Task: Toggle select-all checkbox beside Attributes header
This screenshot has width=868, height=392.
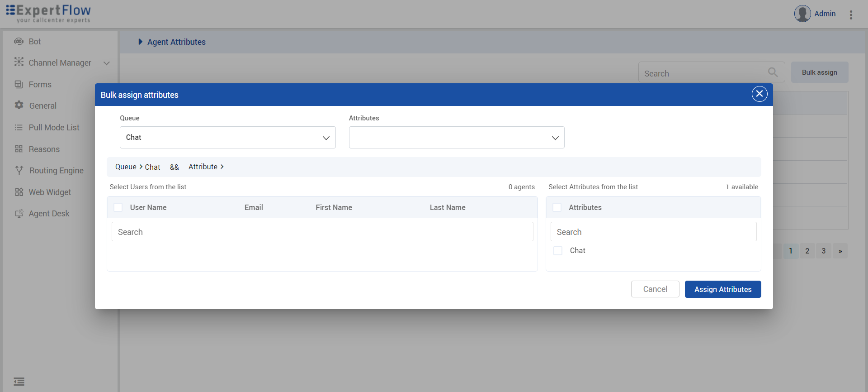Action: (x=557, y=207)
